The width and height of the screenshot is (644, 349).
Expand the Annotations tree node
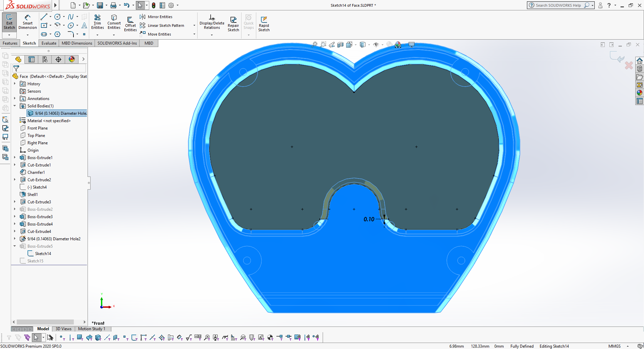point(15,98)
